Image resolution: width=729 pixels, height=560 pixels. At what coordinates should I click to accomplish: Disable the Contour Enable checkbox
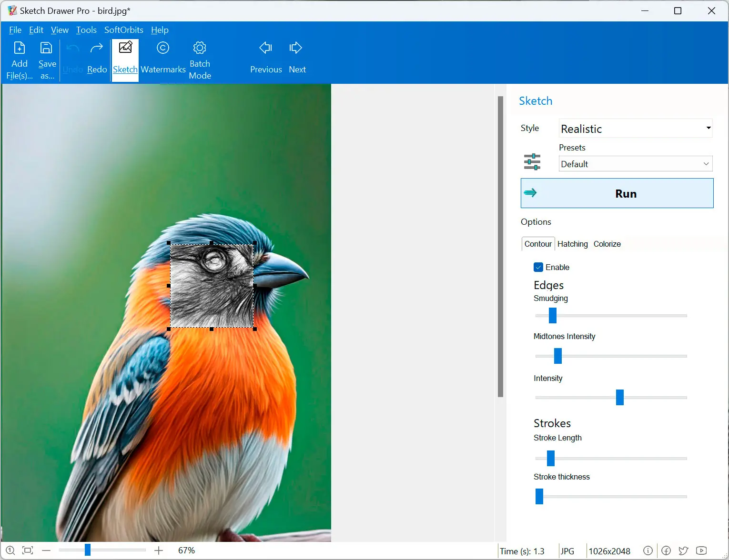pos(538,267)
